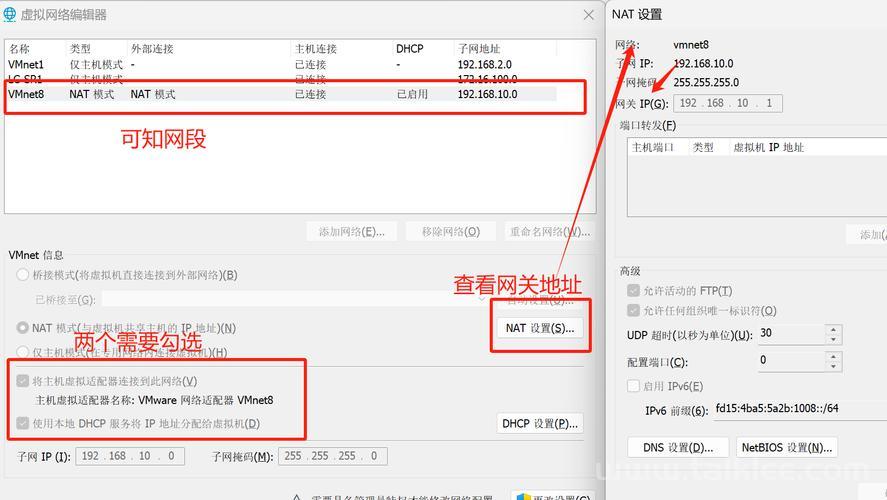Select the VMnet1 row in network list
887x500 pixels.
coord(280,64)
